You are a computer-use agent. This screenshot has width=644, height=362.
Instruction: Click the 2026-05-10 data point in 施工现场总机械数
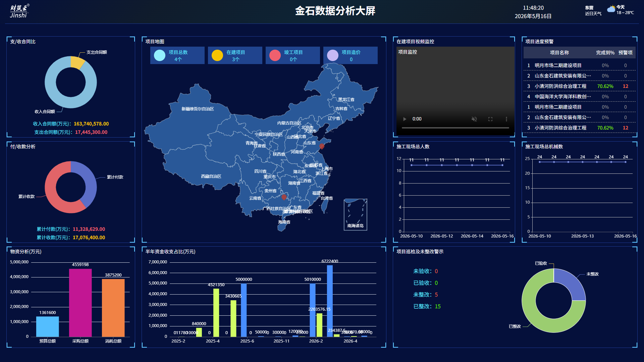[540, 162]
